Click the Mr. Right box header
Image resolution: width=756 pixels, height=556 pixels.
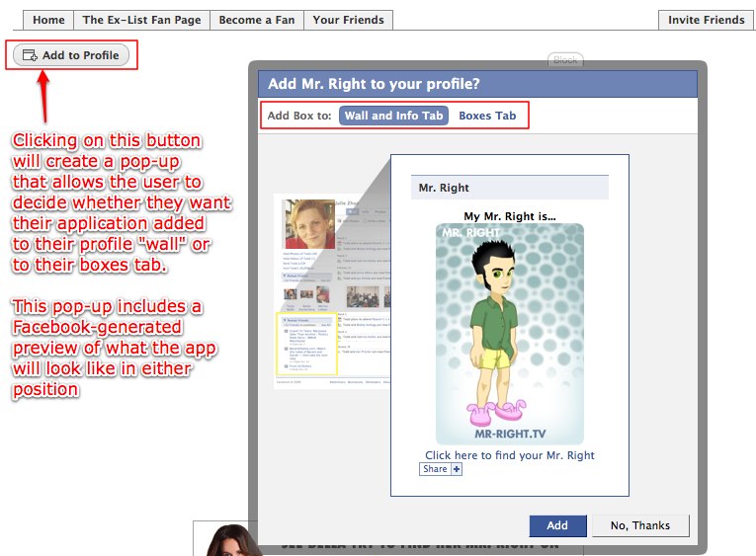[510, 188]
